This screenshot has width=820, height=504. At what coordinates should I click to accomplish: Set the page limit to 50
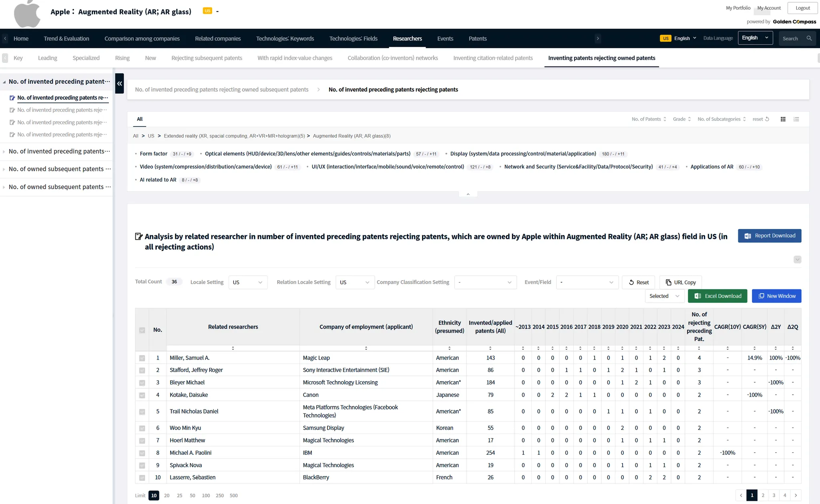coord(192,495)
